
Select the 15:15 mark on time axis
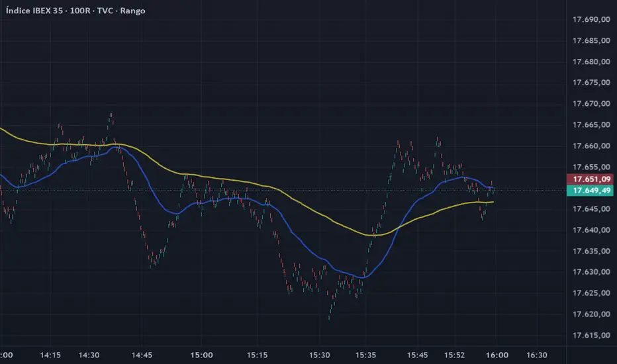(x=257, y=355)
